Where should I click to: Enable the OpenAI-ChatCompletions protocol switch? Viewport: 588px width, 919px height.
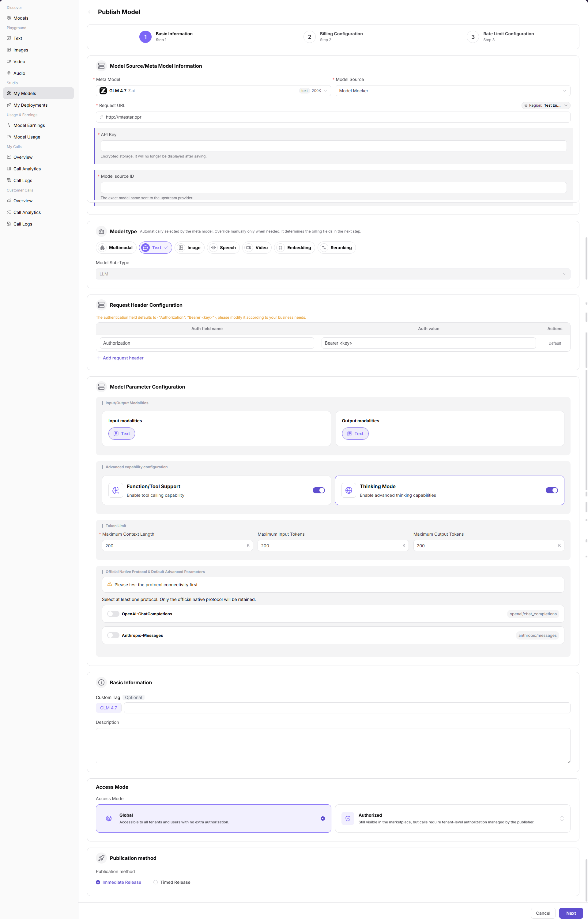pyautogui.click(x=113, y=614)
